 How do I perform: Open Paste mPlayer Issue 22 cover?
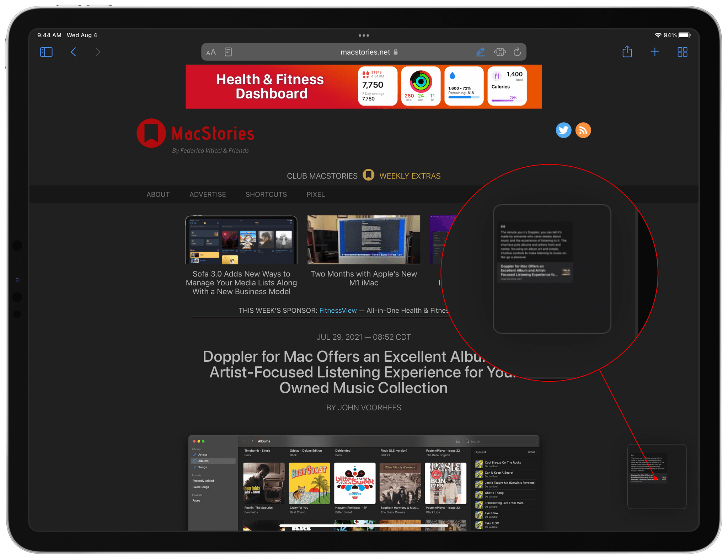[446, 483]
